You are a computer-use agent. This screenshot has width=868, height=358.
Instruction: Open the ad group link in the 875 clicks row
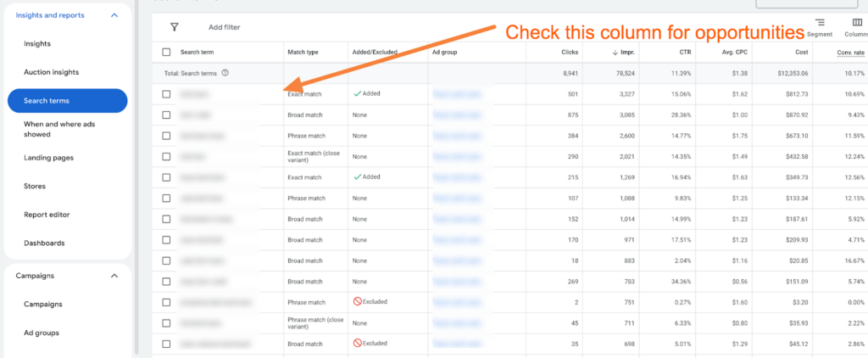tap(457, 115)
